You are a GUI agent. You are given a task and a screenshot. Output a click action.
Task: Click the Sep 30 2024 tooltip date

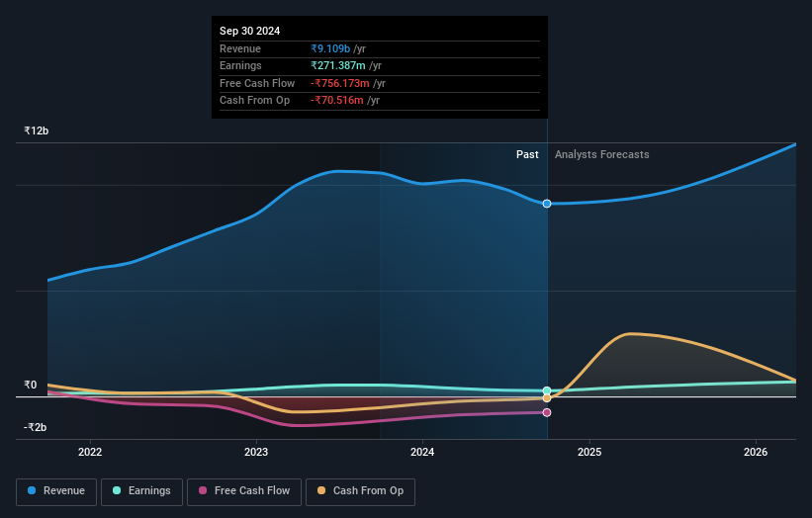click(249, 31)
